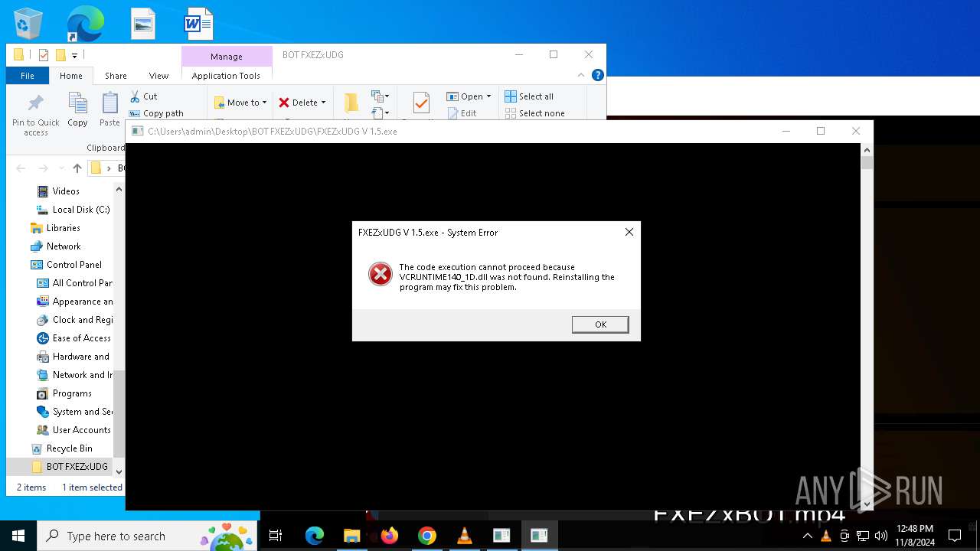
Task: Open VLC media player from taskbar
Action: click(464, 536)
